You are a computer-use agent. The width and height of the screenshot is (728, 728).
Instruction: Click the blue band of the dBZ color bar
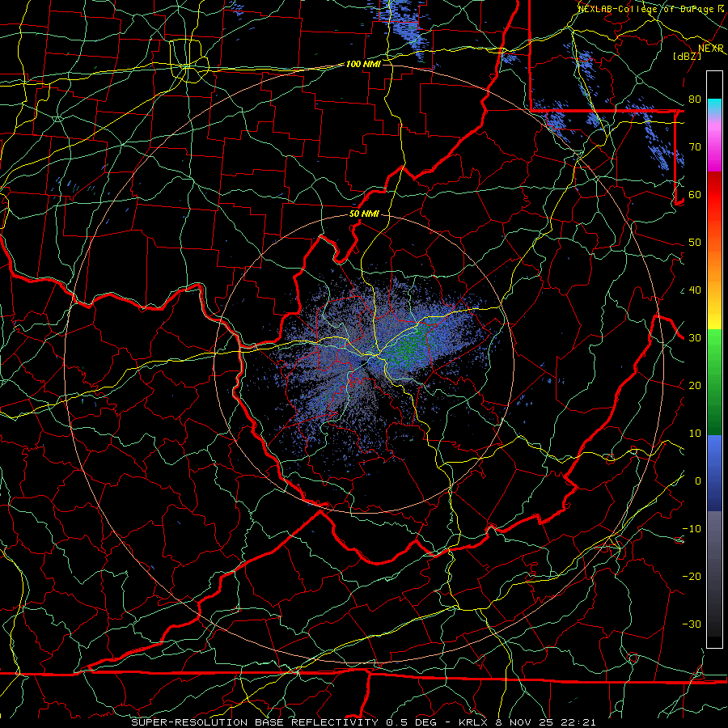click(714, 473)
